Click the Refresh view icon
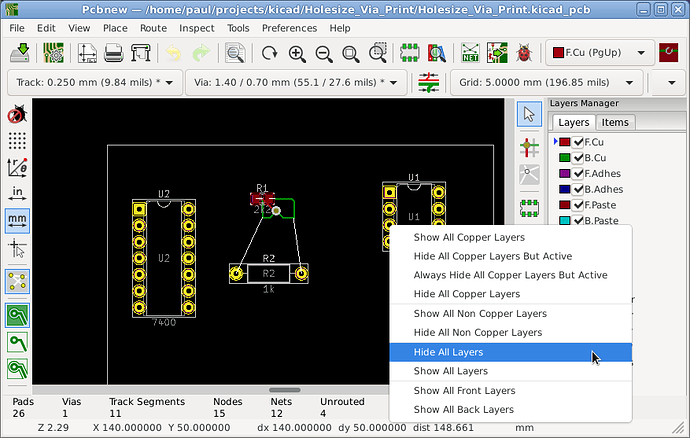The width and height of the screenshot is (690, 438). coord(269,53)
